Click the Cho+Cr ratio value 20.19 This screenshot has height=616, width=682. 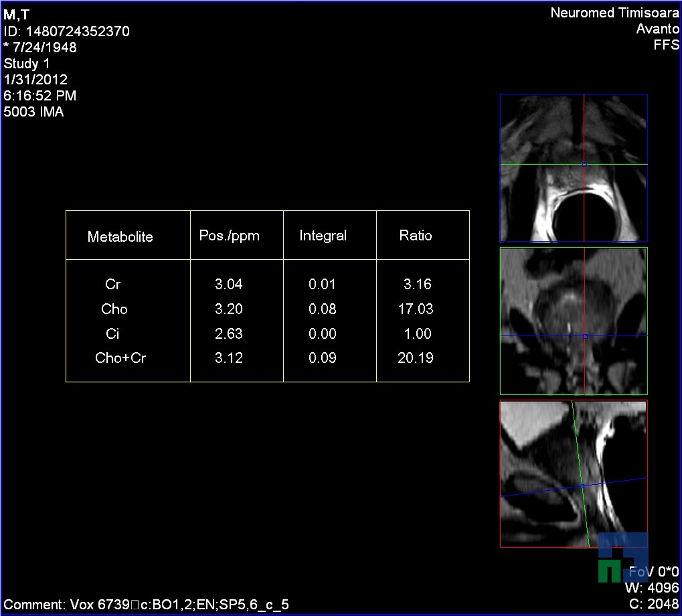(416, 358)
